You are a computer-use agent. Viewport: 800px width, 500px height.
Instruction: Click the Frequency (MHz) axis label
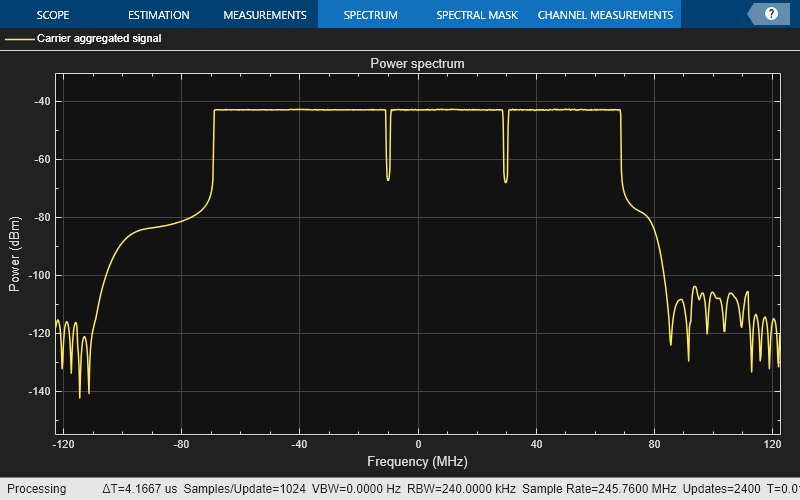[417, 461]
